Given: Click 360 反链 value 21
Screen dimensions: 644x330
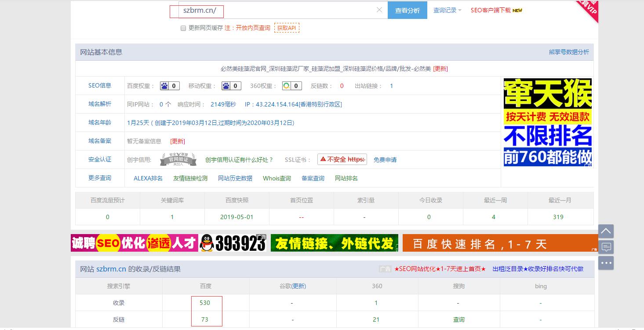Looking at the screenshot, I should click(376, 319).
